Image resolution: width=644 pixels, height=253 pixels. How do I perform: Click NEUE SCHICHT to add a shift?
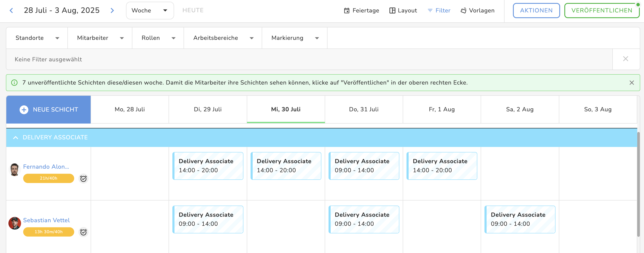48,109
